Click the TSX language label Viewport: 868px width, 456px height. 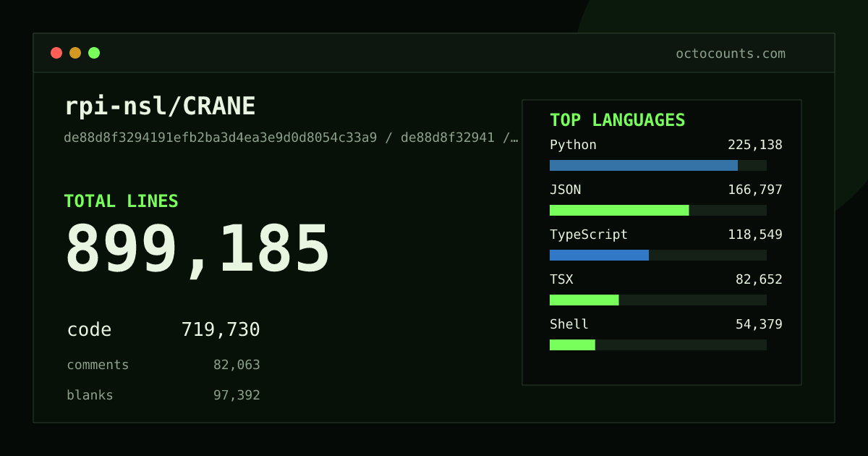(x=561, y=279)
